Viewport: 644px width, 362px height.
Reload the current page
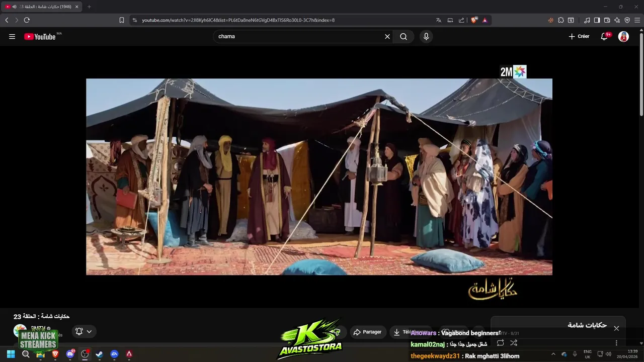point(27,20)
